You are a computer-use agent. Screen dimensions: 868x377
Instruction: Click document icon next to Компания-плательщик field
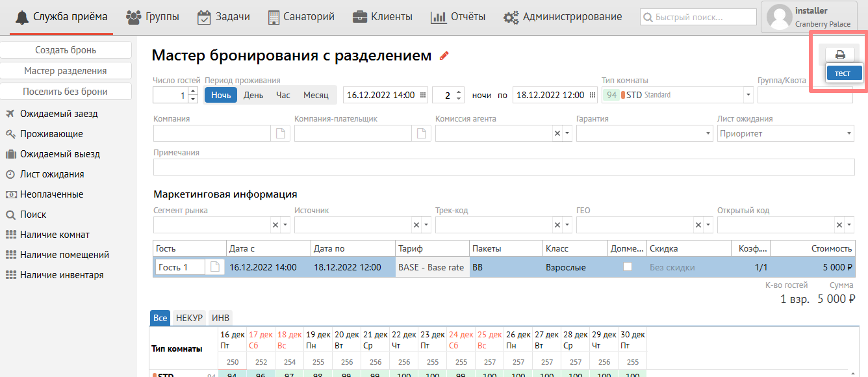click(422, 133)
